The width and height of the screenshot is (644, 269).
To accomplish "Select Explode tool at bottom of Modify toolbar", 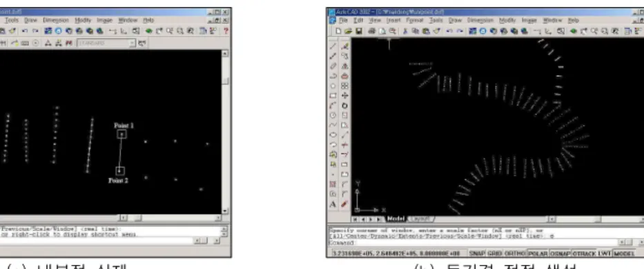I will pyautogui.click(x=345, y=203).
